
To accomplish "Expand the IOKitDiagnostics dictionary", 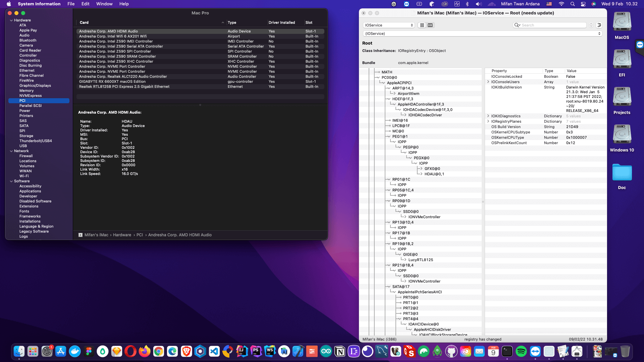I will coord(488,116).
